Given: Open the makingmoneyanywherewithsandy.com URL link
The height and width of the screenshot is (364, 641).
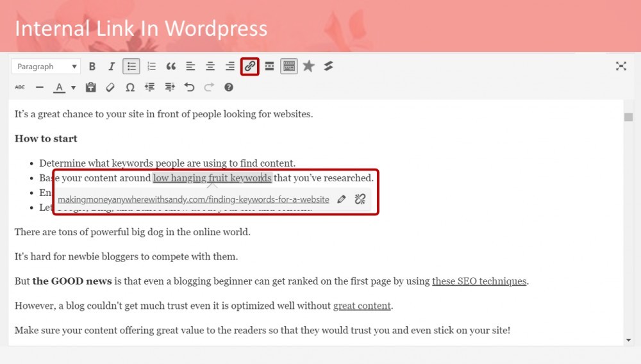Looking at the screenshot, I should point(194,199).
